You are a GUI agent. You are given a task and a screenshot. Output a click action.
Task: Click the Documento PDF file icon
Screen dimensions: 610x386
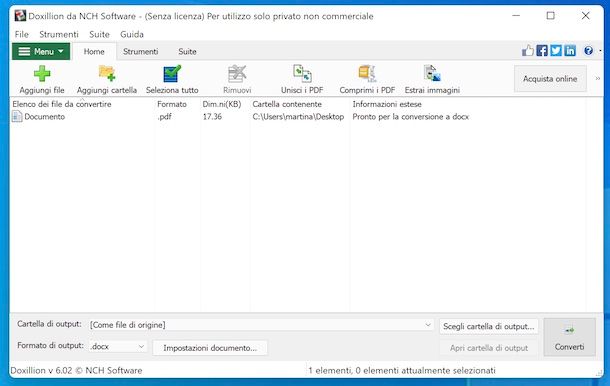17,116
